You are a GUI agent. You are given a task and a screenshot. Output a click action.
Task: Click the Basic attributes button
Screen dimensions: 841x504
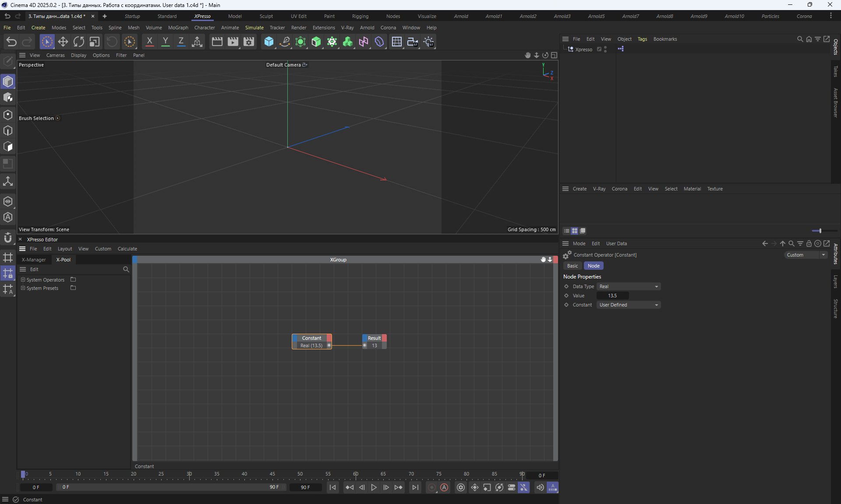coord(572,266)
